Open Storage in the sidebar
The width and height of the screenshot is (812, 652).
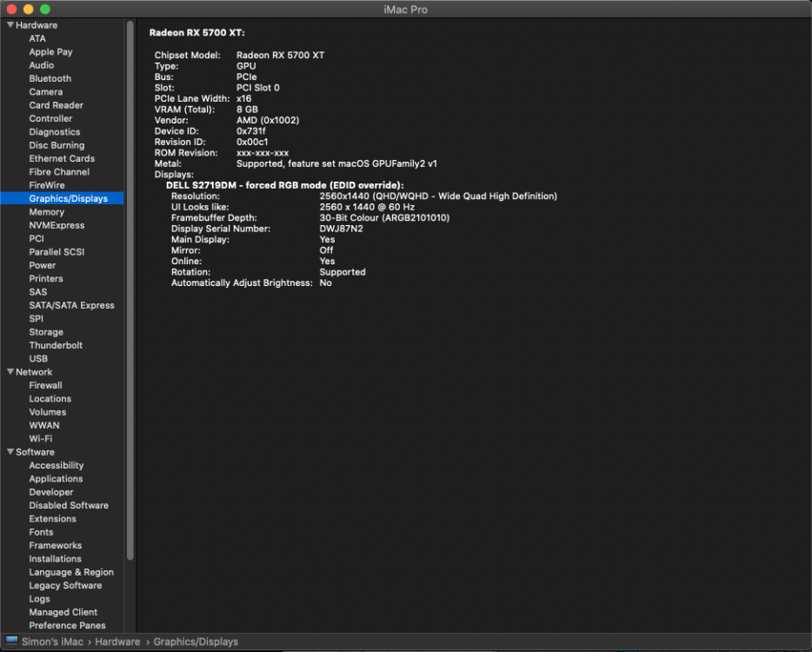46,332
